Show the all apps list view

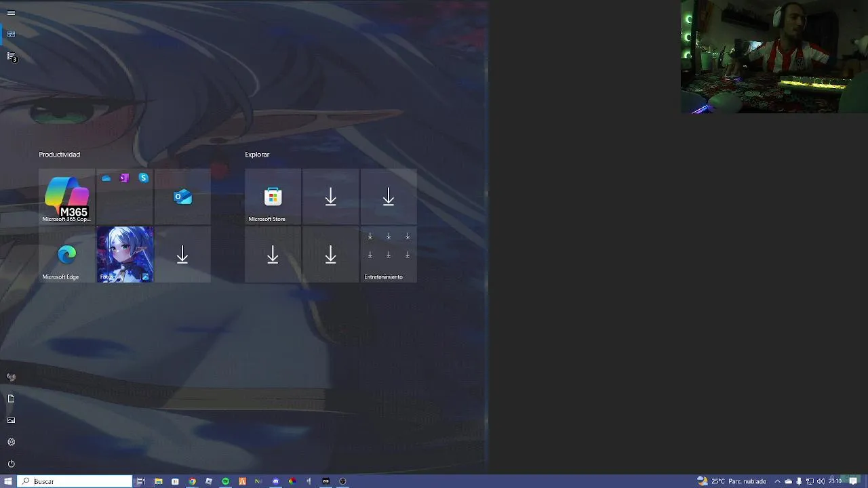(x=11, y=56)
